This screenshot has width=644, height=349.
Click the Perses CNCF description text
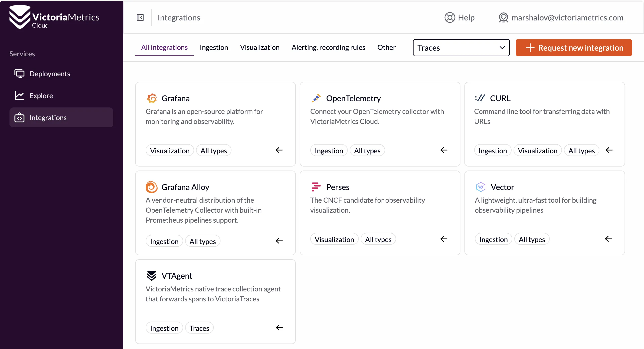367,205
